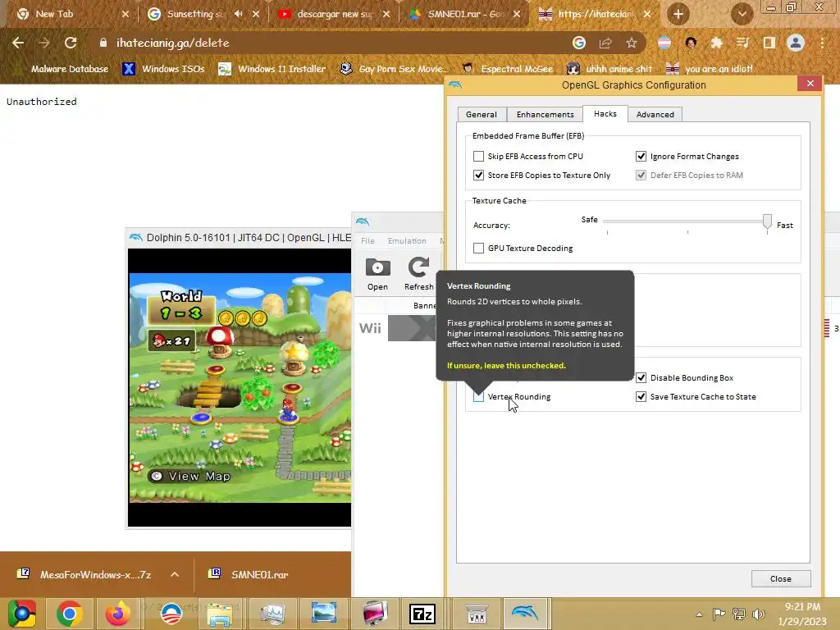Open 'uhhh anime shit' bookmark
The image size is (840, 630).
coord(610,69)
